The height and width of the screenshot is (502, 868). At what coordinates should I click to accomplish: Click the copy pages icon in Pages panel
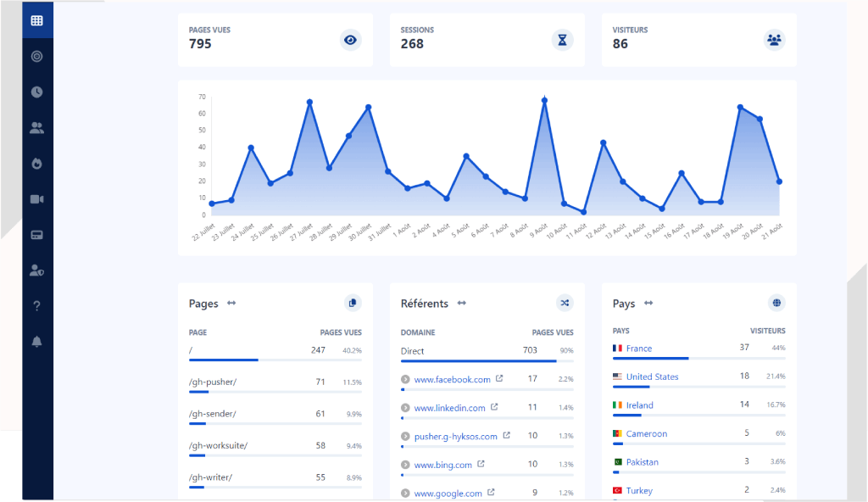(x=353, y=303)
